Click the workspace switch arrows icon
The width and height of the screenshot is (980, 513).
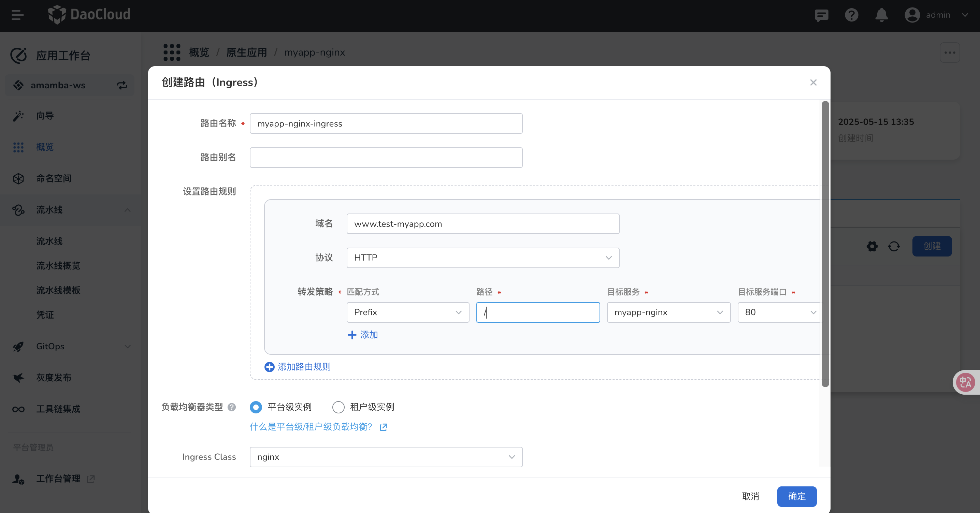click(x=122, y=85)
